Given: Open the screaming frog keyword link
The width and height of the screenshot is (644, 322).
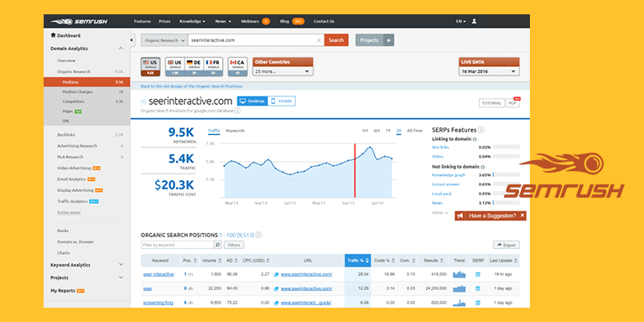Looking at the screenshot, I should point(158,303).
